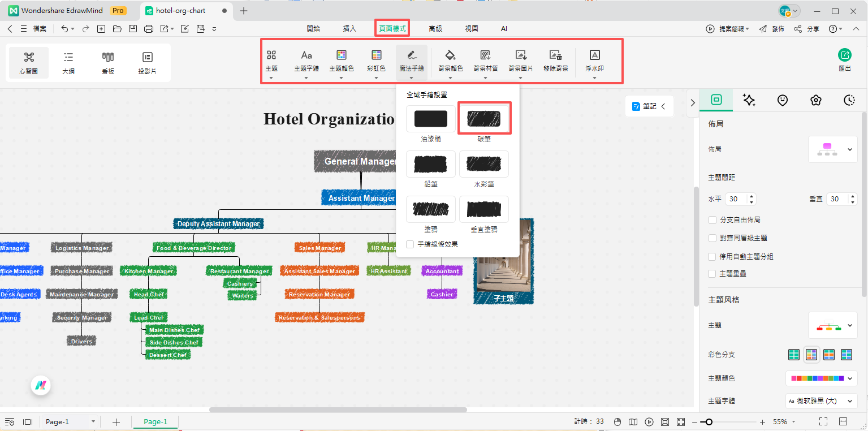Click the 移除背景 icon
The image size is (868, 431).
(556, 55)
